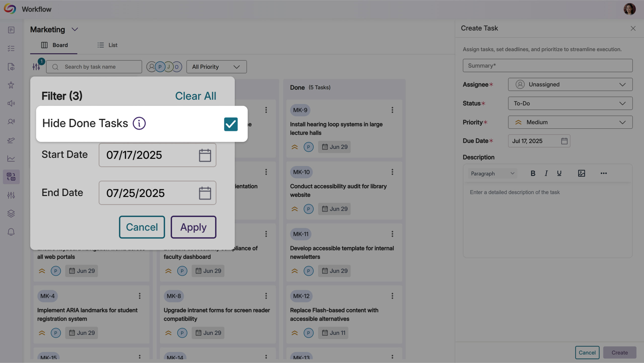Open MK-9 task options menu
This screenshot has width=644, height=363.
pyautogui.click(x=392, y=110)
